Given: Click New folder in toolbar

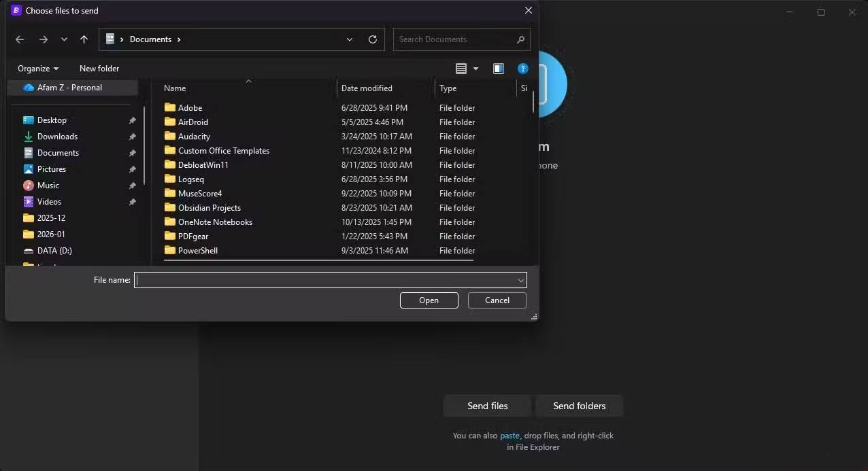Looking at the screenshot, I should tap(99, 69).
